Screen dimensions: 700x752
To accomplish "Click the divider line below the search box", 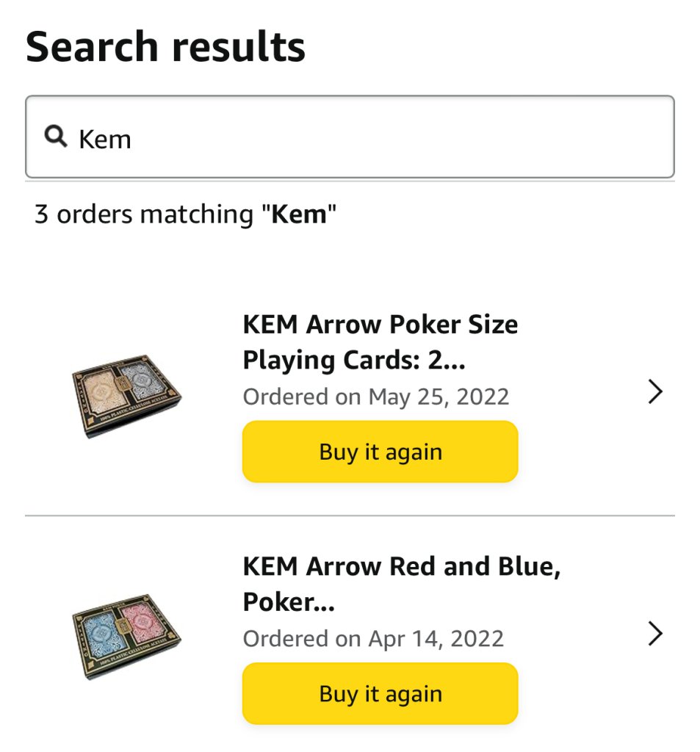I will 350,181.
